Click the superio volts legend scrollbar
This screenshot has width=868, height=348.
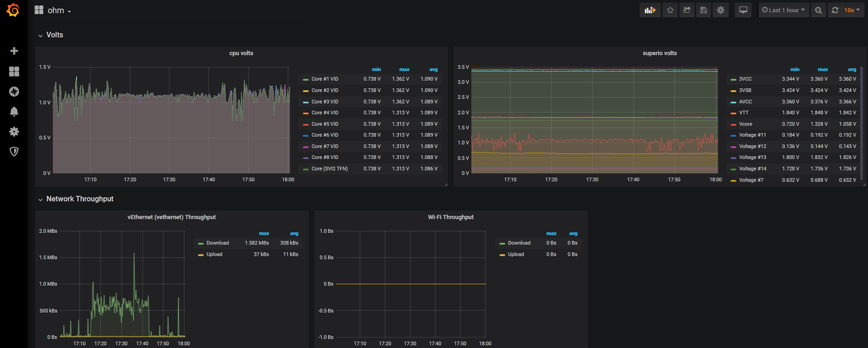[x=862, y=123]
